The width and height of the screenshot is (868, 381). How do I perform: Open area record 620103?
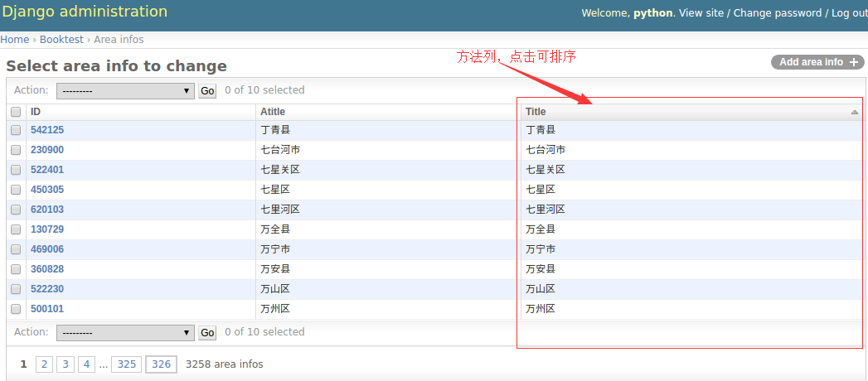point(47,210)
